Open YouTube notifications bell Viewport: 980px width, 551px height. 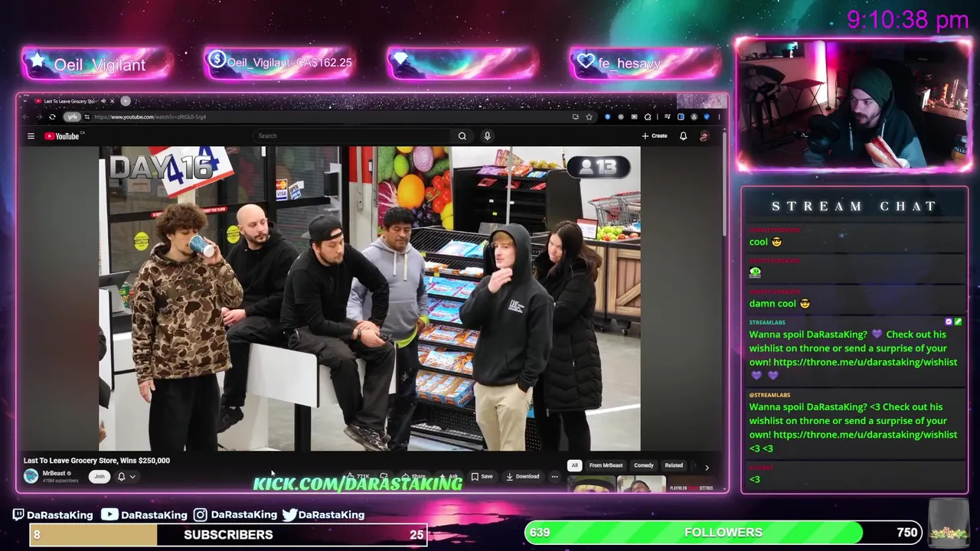tap(683, 135)
